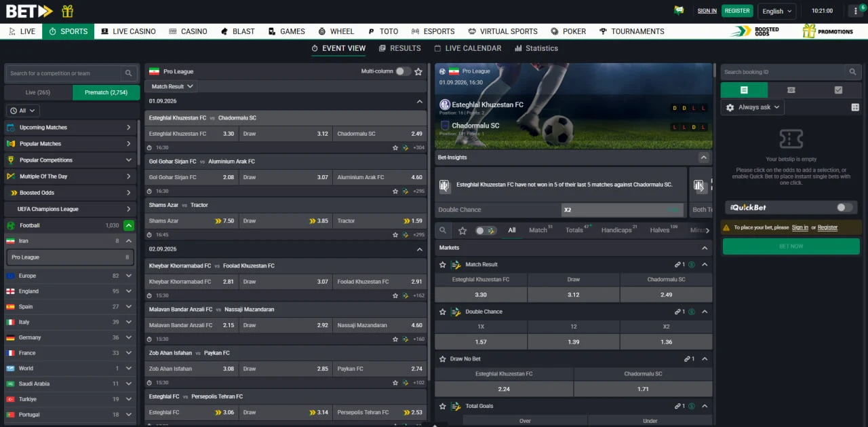Viewport: 868px width, 427px height.
Task: Open the English language dropdown
Action: point(777,11)
